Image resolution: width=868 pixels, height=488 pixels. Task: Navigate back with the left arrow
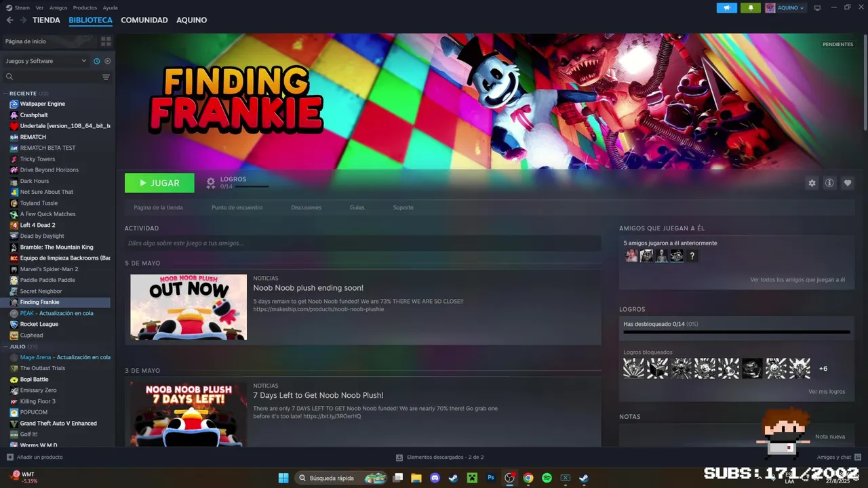[x=9, y=20]
